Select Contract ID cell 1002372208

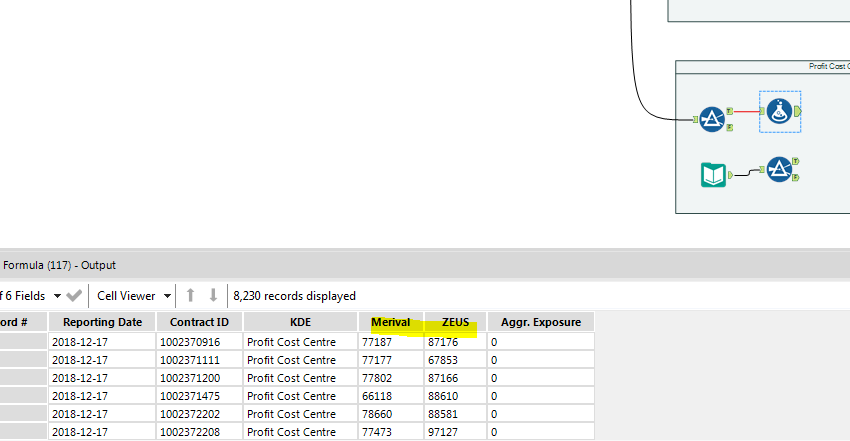pos(199,432)
